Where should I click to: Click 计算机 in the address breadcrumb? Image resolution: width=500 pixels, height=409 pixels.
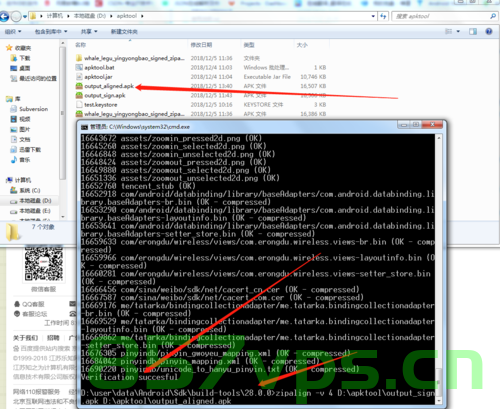[55, 16]
